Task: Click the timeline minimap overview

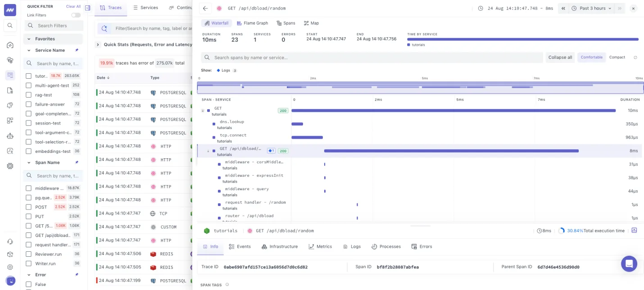Action: pyautogui.click(x=420, y=87)
